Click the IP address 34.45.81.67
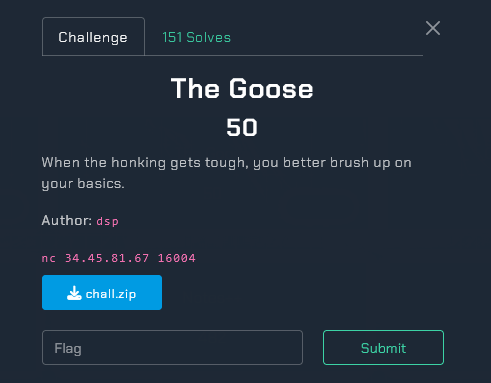This screenshot has height=383, width=491. pyautogui.click(x=107, y=258)
